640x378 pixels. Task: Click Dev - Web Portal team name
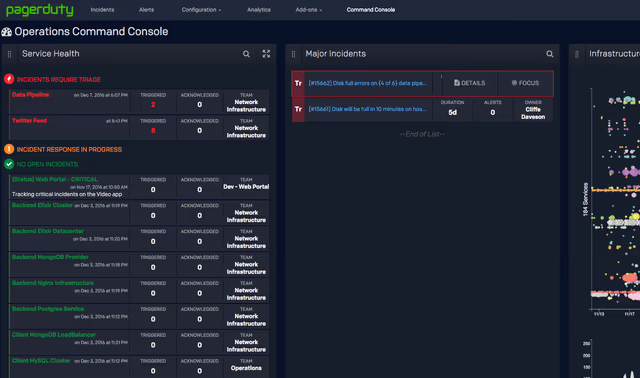(246, 187)
